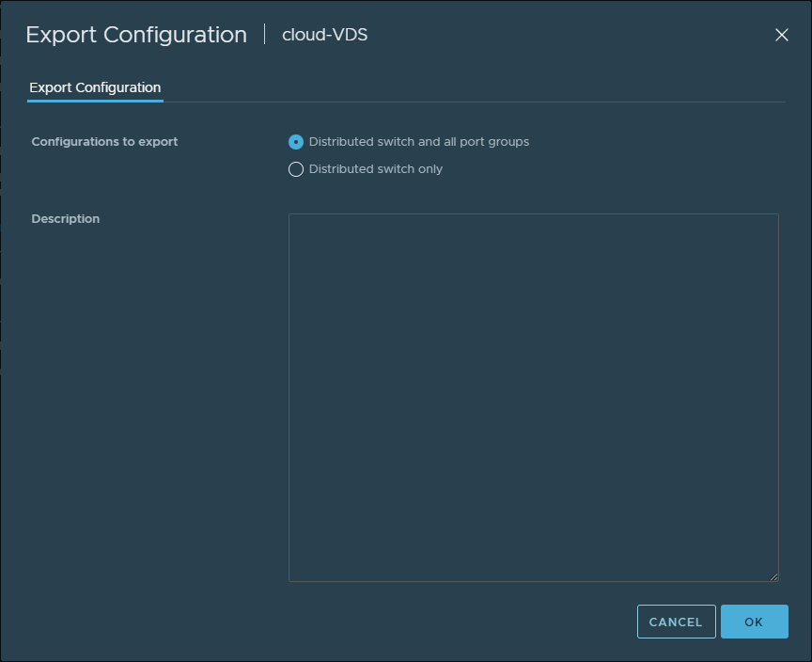Click the cloud-VDS switch name

click(324, 35)
